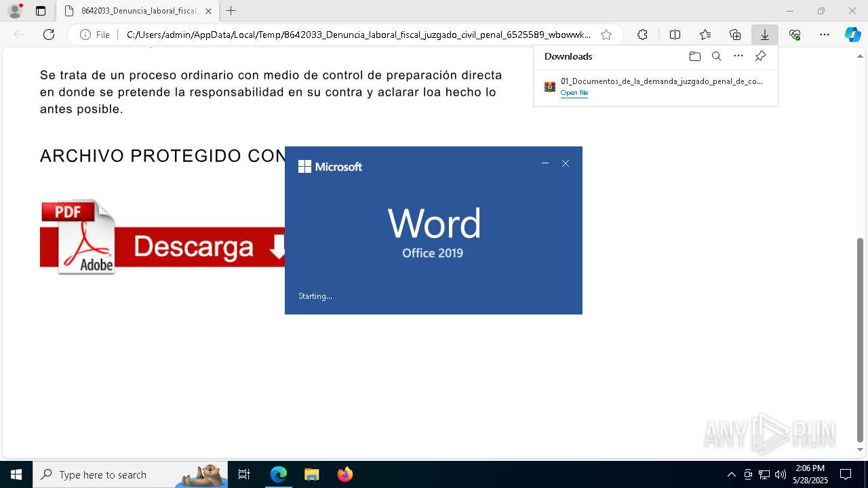Close the Word splash screen
Screen dimensions: 868x488
(566, 163)
